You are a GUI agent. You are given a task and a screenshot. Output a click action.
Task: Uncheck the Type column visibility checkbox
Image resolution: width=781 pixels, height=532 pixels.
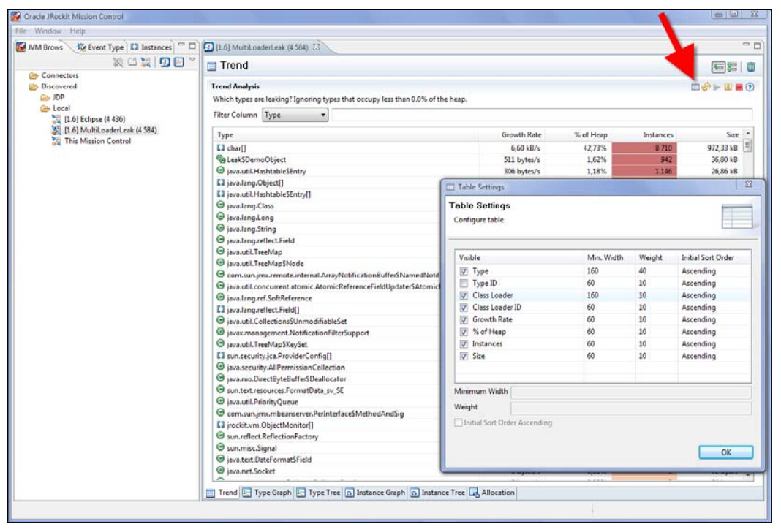[x=464, y=271]
